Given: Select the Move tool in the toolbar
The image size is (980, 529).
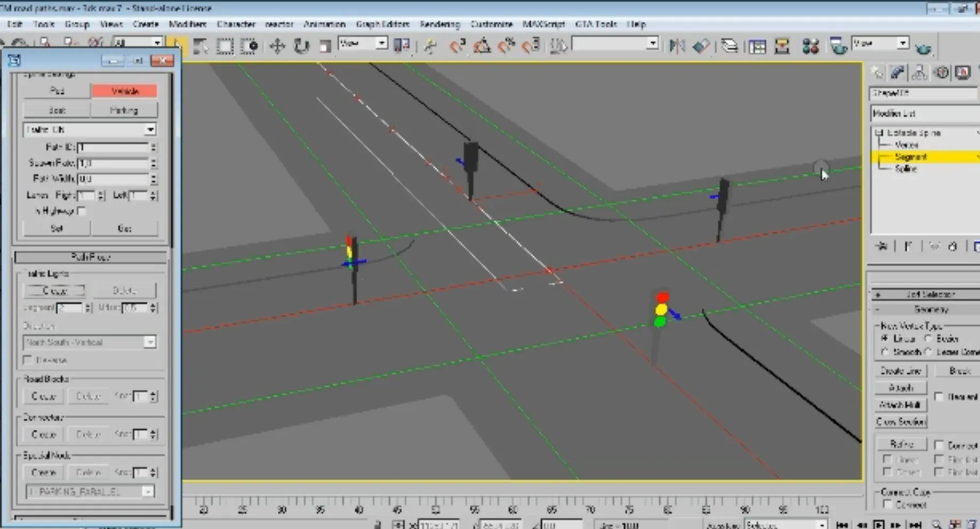Looking at the screenshot, I should pyautogui.click(x=277, y=46).
